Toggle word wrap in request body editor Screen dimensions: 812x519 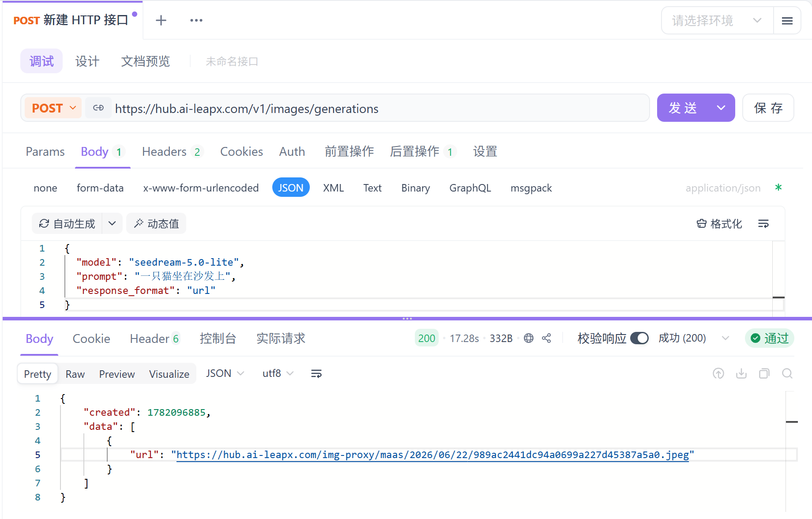(763, 224)
